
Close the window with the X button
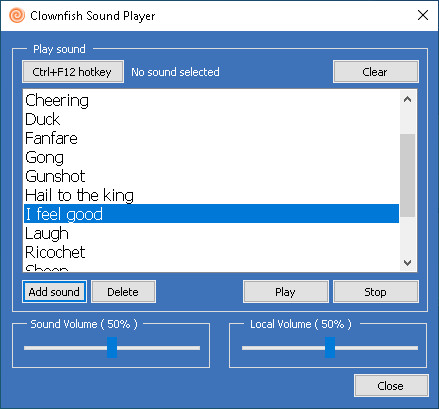click(423, 15)
